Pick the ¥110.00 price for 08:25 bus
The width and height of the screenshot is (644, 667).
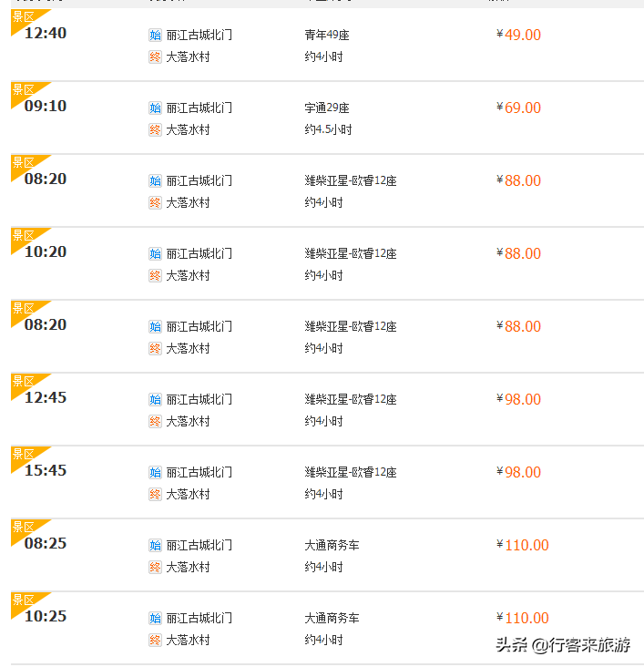pos(522,545)
